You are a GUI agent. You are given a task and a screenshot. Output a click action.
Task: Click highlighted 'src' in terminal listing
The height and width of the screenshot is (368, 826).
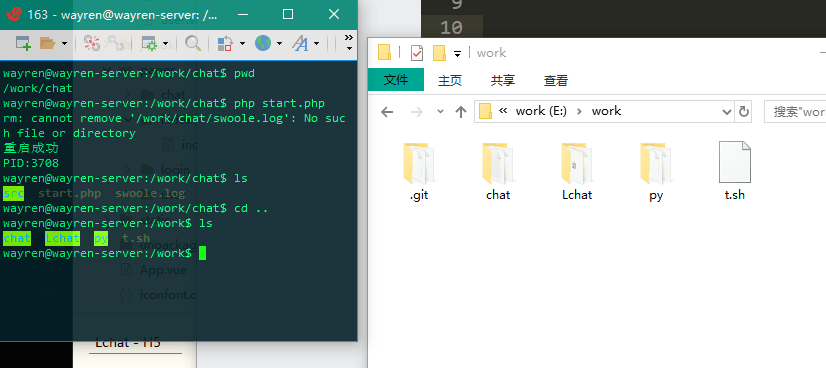(x=13, y=193)
